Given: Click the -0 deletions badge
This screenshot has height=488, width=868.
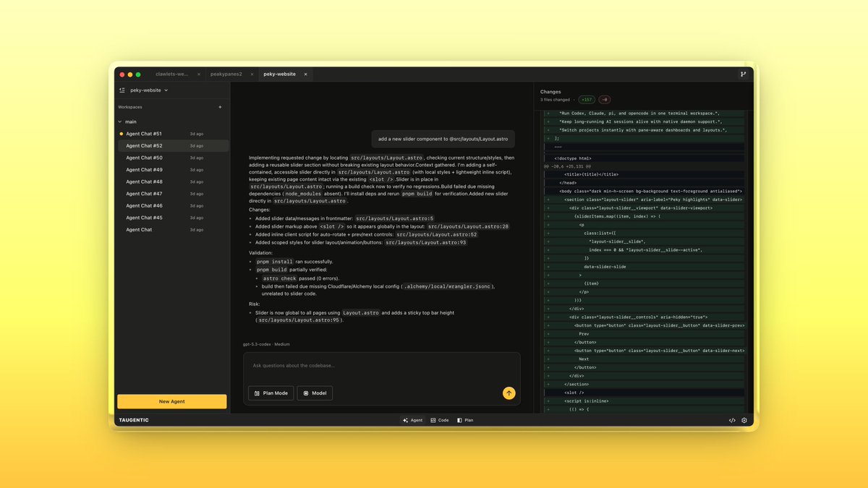Looking at the screenshot, I should coord(604,100).
